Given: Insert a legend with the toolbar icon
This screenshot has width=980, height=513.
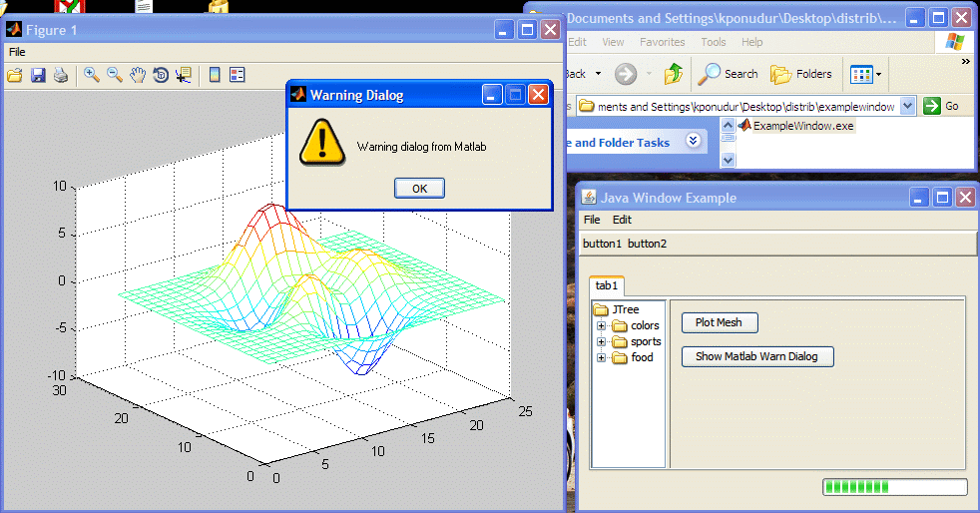Looking at the screenshot, I should coord(237,75).
